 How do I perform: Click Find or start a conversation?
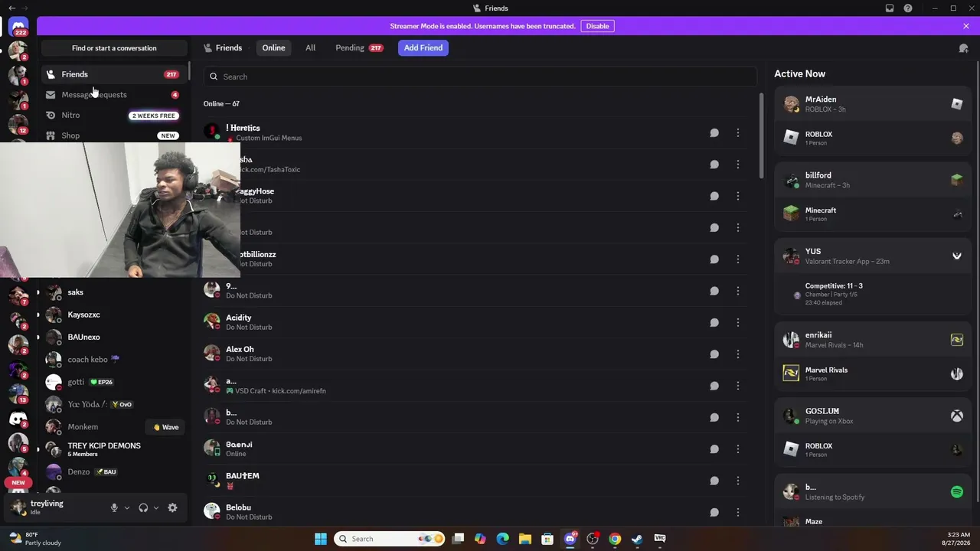tap(114, 48)
